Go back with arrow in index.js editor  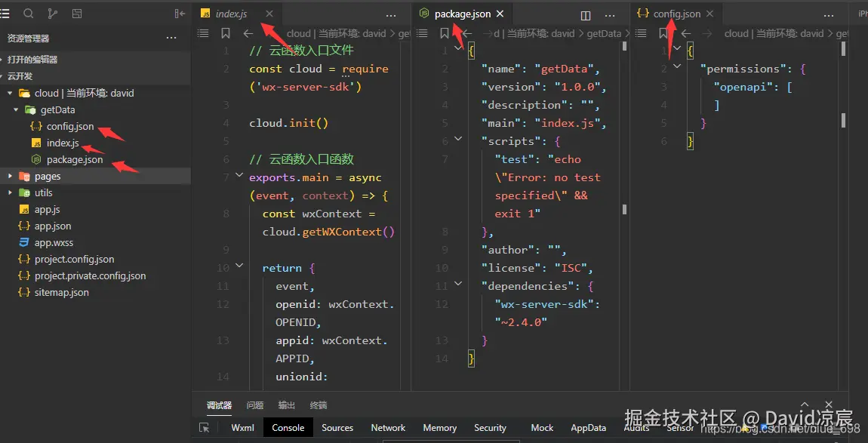248,34
